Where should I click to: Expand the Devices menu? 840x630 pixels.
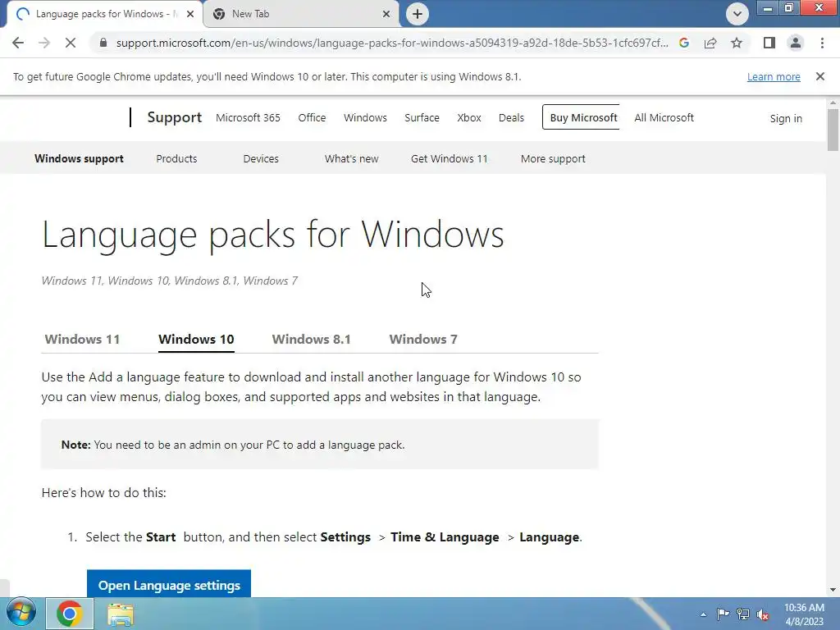coord(261,158)
